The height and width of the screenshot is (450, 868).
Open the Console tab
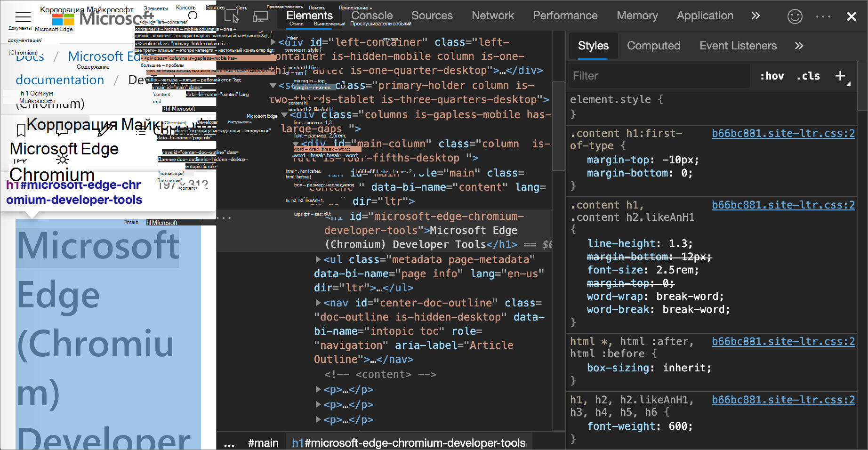pos(372,16)
